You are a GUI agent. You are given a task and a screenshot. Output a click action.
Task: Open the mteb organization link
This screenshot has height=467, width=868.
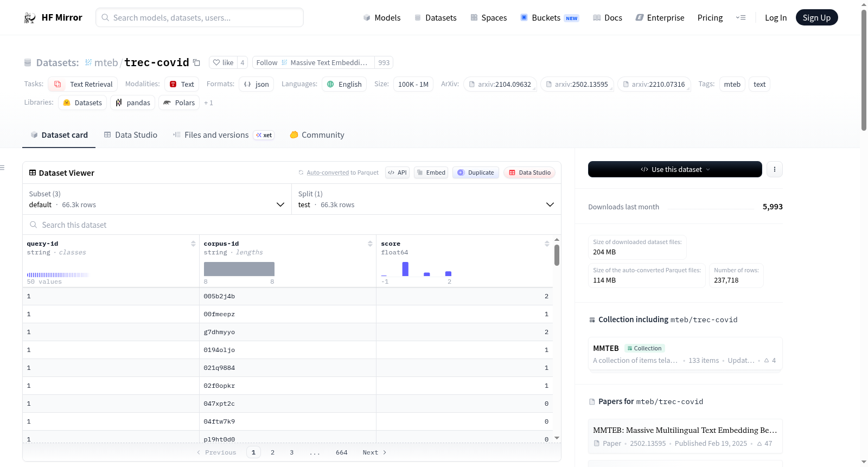106,62
